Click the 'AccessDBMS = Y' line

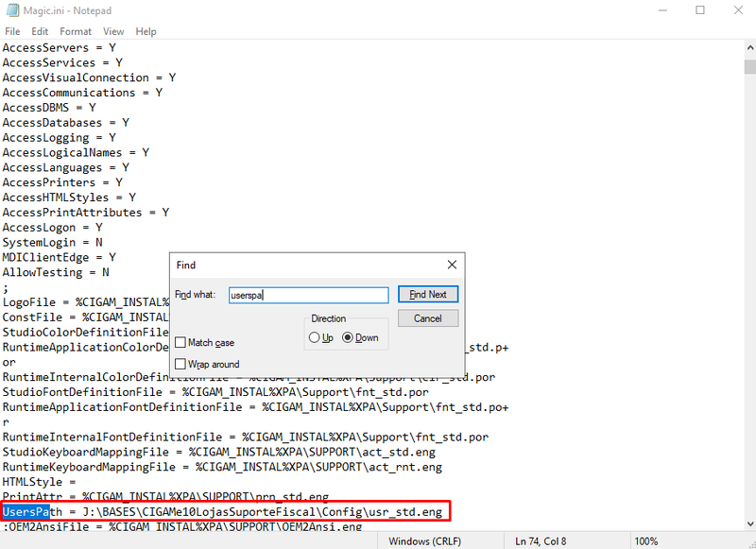coord(49,108)
